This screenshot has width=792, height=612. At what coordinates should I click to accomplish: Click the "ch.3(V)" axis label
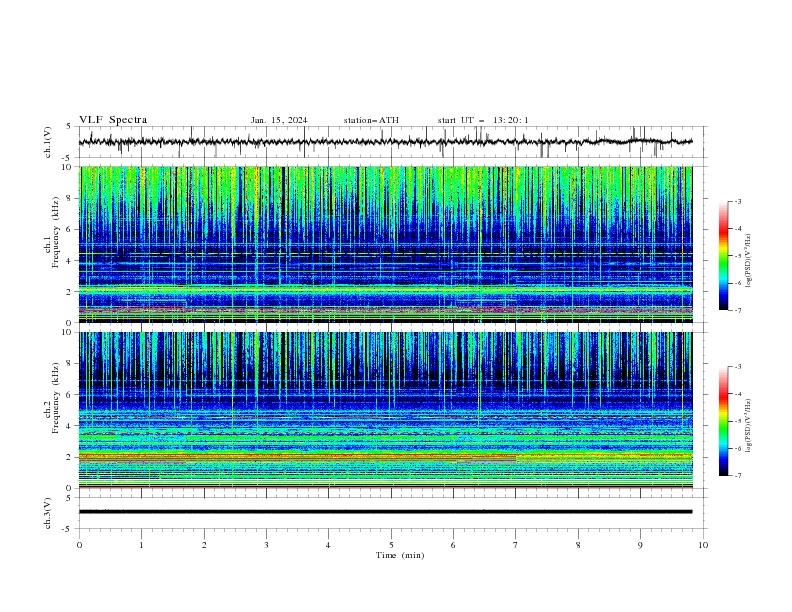click(48, 513)
